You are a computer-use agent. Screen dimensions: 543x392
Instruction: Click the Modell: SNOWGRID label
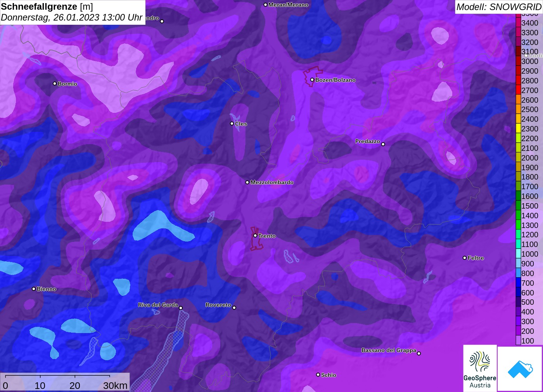(x=499, y=7)
